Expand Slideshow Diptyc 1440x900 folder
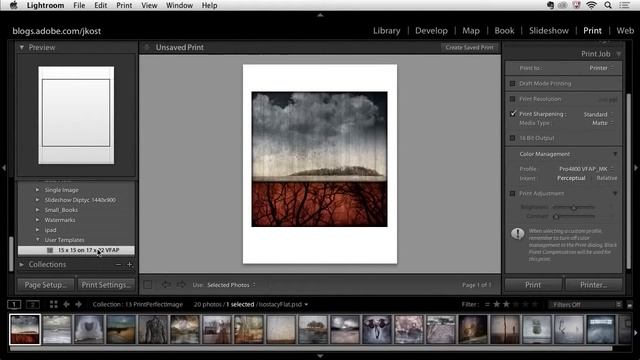 pyautogui.click(x=37, y=200)
